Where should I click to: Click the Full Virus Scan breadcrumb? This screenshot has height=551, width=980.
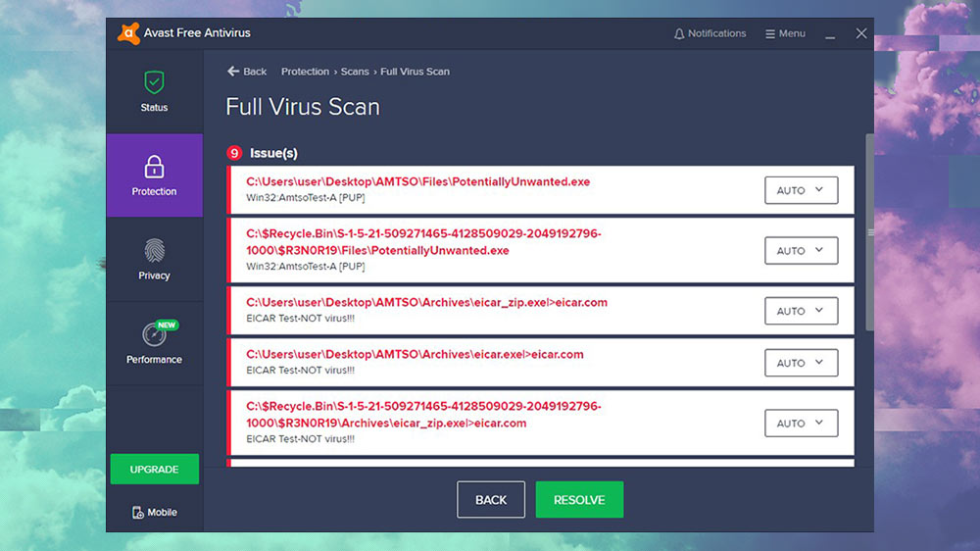pos(415,72)
